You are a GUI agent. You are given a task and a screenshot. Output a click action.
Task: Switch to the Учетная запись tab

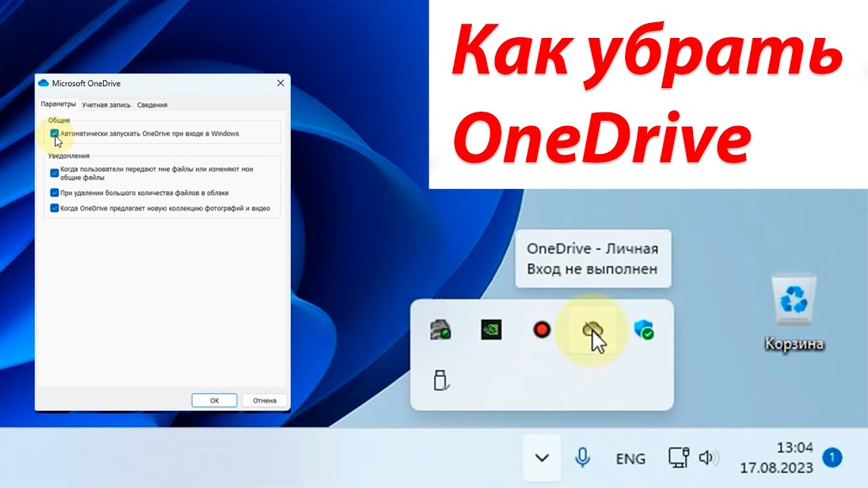(x=106, y=105)
